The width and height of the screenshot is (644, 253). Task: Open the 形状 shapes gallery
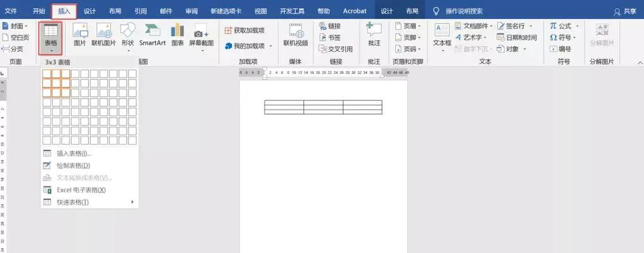coord(128,38)
